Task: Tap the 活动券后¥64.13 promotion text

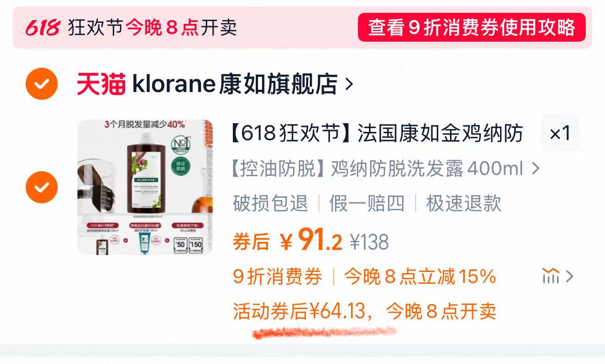Action: pyautogui.click(x=364, y=312)
